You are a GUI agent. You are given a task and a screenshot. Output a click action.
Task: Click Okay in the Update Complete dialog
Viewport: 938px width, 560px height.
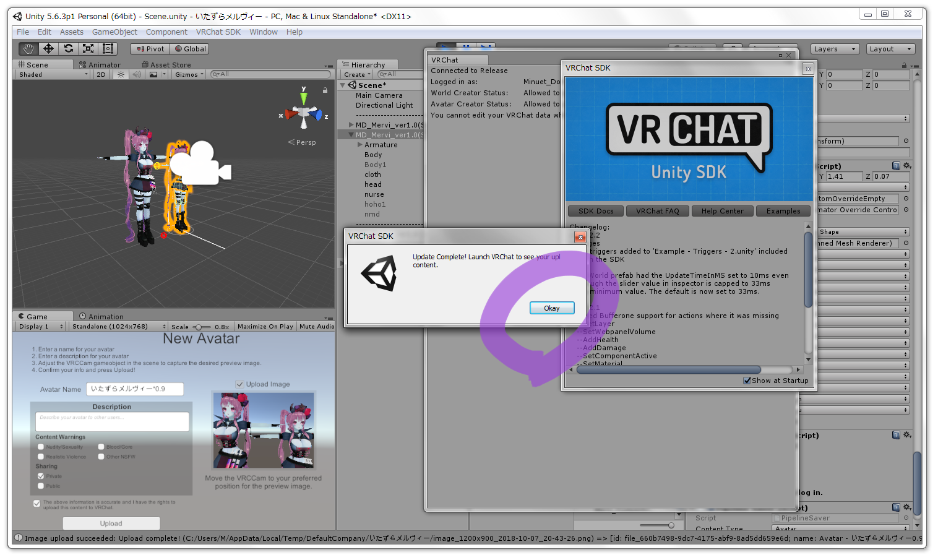point(552,308)
